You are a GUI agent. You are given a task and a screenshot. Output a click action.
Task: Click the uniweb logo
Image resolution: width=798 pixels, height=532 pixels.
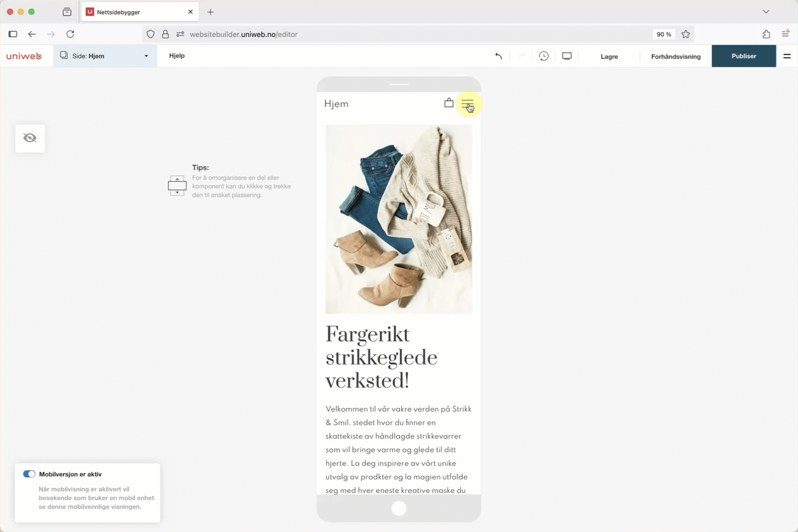pyautogui.click(x=24, y=56)
